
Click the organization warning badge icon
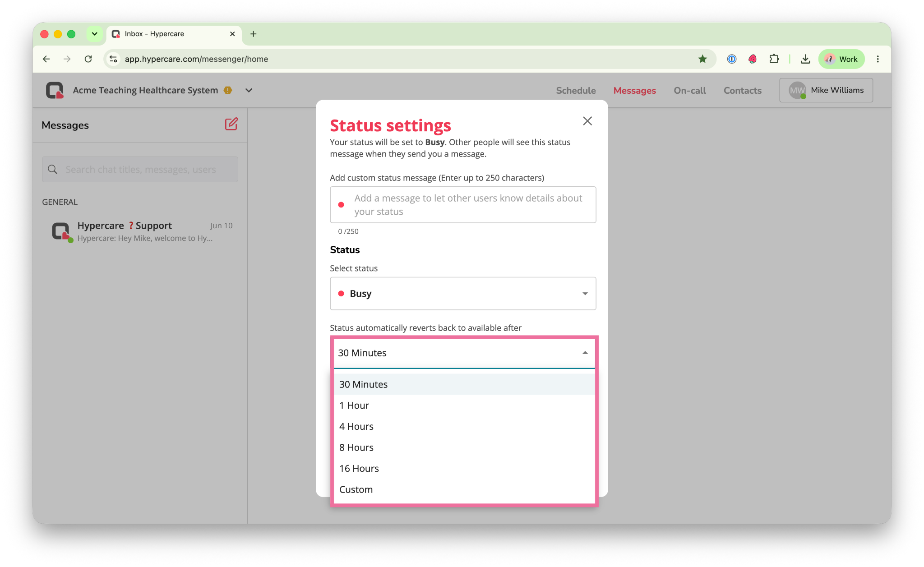[228, 90]
